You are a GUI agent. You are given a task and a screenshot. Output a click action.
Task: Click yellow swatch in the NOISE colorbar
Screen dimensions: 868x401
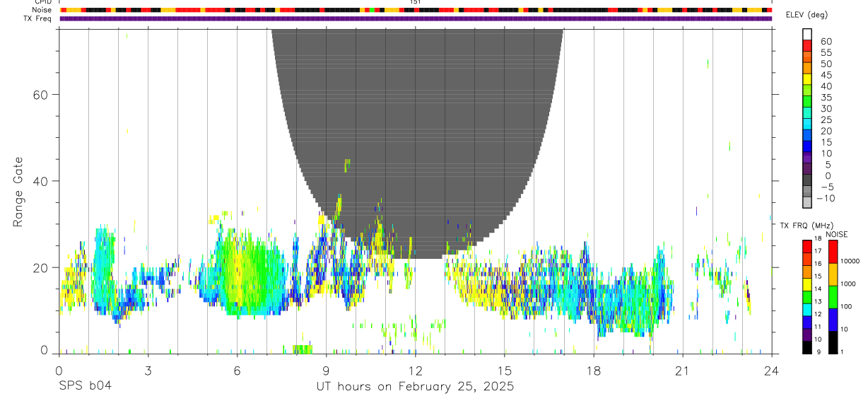(833, 274)
